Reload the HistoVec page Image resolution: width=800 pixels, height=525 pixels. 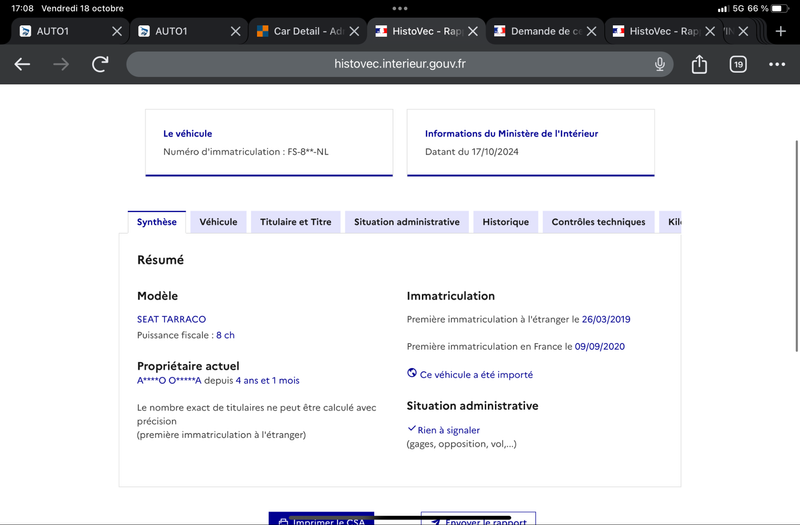pyautogui.click(x=100, y=64)
